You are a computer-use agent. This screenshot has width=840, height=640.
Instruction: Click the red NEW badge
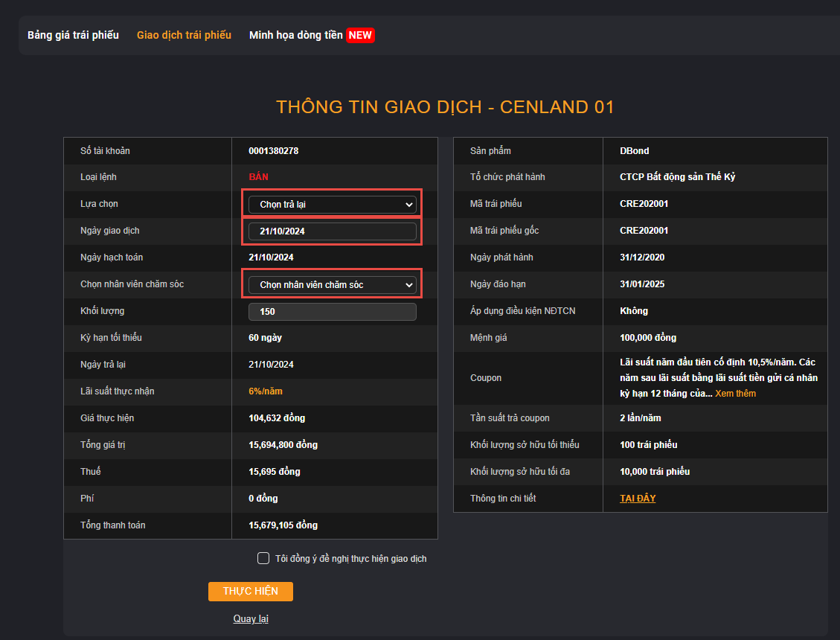[x=360, y=36]
